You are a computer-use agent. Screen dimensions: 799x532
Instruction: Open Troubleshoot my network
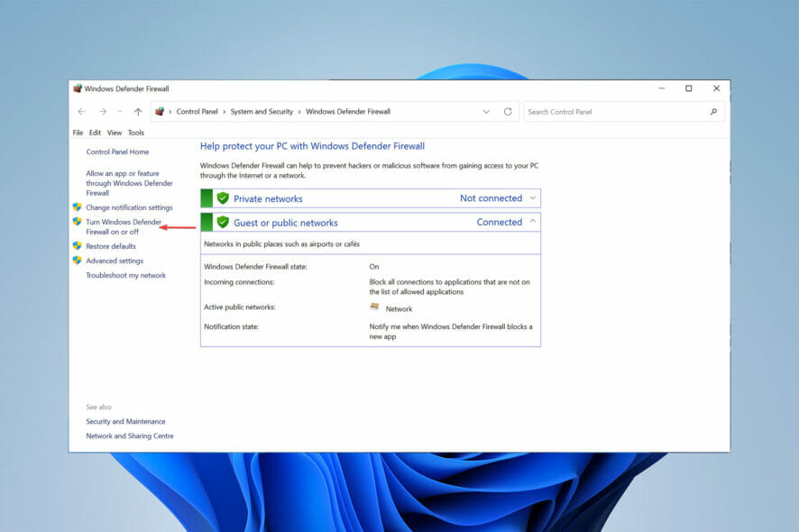[x=125, y=275]
